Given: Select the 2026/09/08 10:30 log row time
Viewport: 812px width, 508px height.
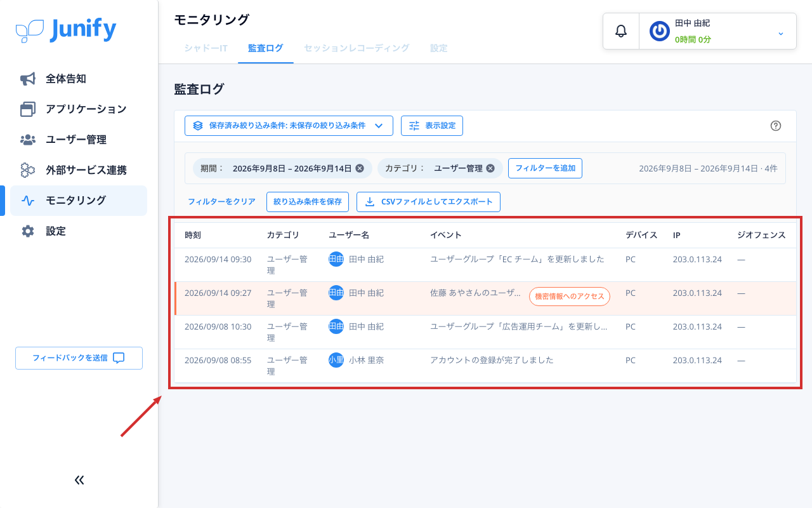Looking at the screenshot, I should [x=218, y=326].
